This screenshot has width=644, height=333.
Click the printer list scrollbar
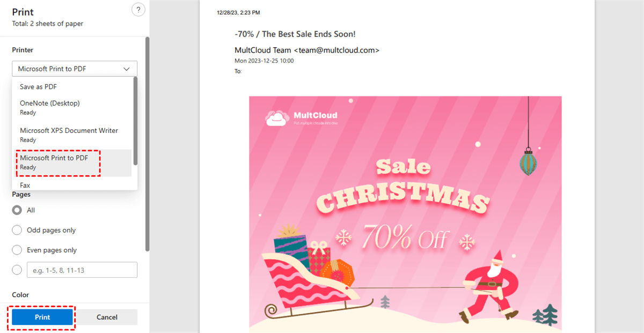click(135, 121)
